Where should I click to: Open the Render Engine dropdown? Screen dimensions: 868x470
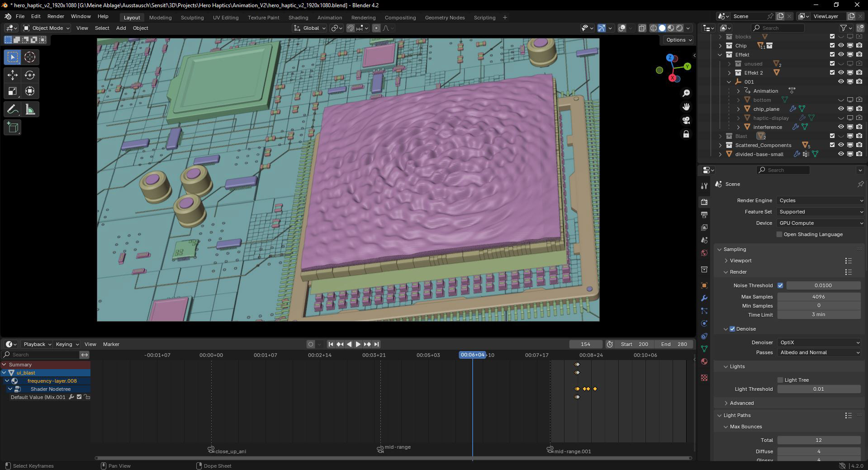click(x=820, y=200)
